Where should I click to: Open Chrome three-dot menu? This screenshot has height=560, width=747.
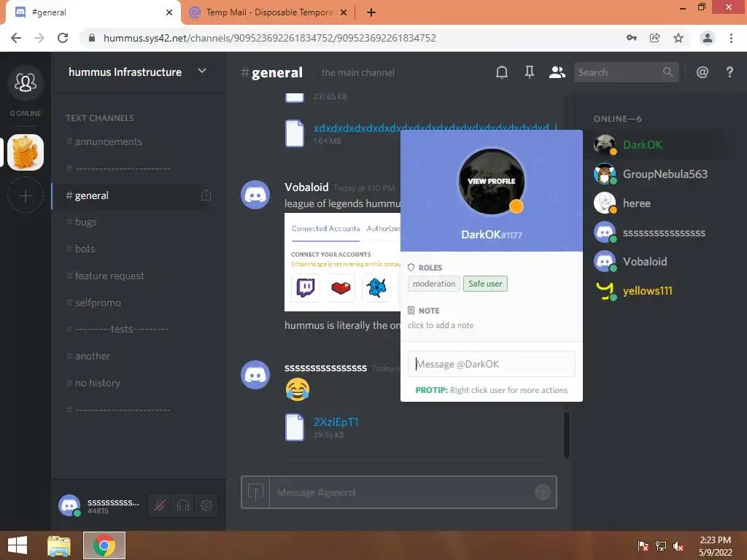coord(731,38)
